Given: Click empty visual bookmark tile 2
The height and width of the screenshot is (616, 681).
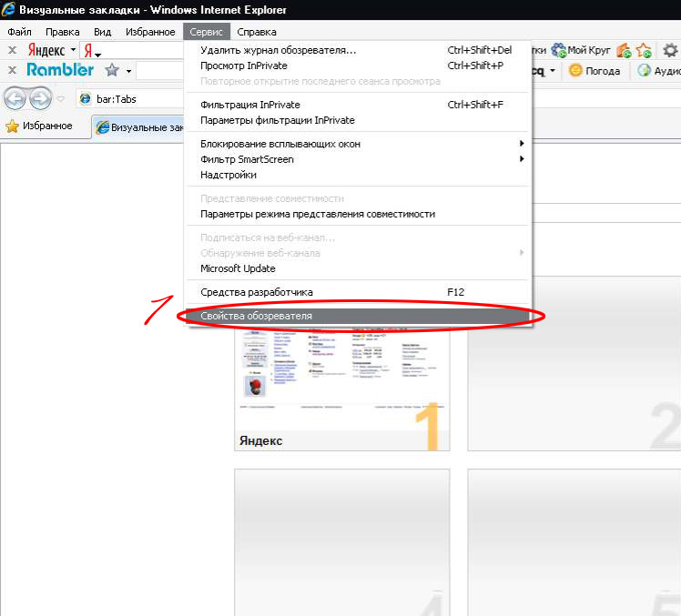Looking at the screenshot, I should pyautogui.click(x=574, y=363).
